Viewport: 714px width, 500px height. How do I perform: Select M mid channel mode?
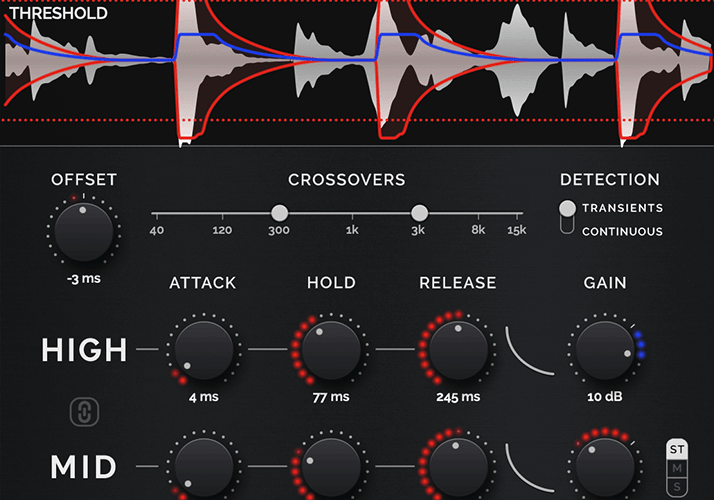[x=677, y=468]
